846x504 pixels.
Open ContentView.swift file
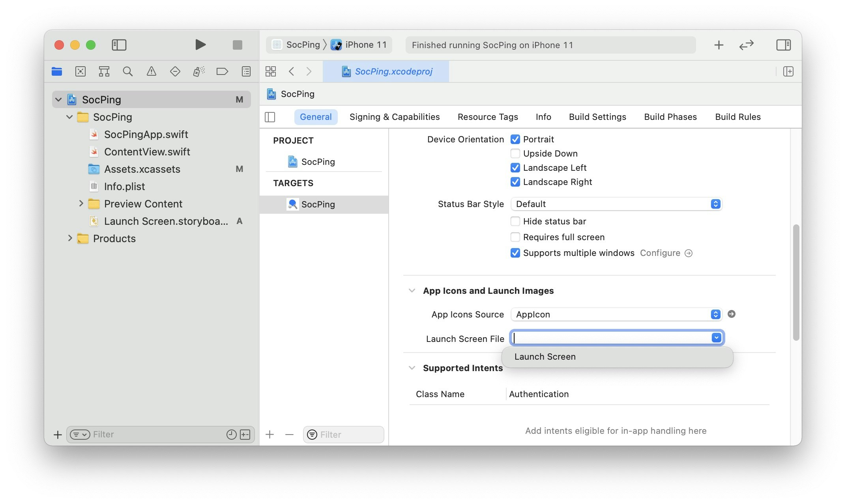coord(147,152)
